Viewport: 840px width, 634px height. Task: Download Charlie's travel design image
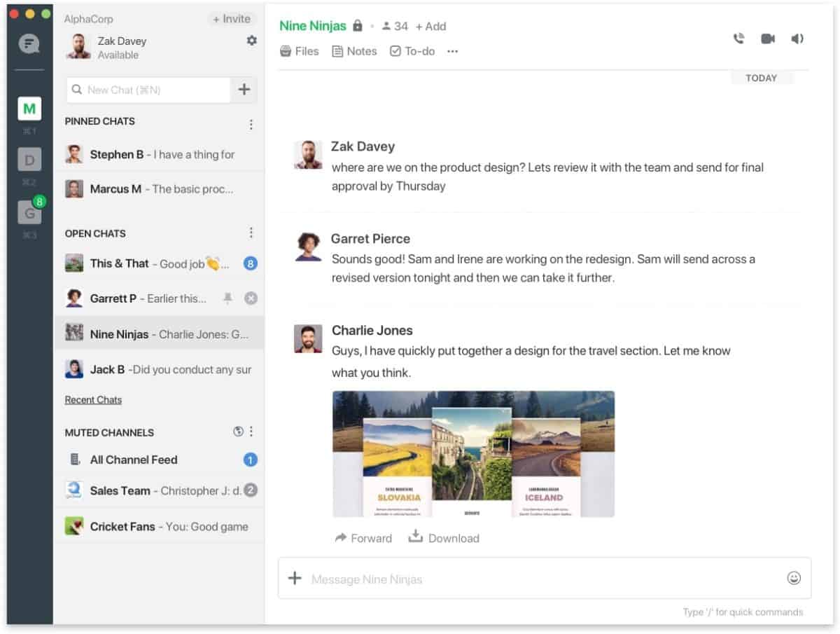pos(444,538)
